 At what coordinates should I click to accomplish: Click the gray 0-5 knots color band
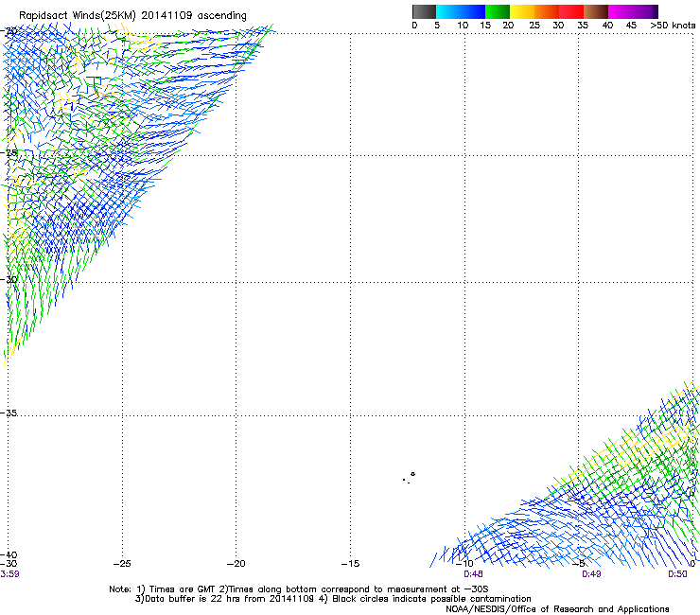click(x=424, y=11)
